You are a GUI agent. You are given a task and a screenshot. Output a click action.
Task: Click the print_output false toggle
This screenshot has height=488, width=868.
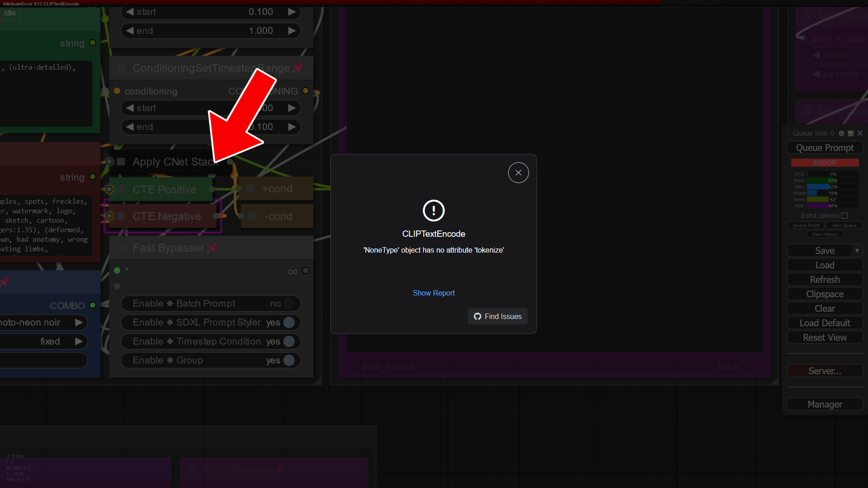click(x=554, y=367)
